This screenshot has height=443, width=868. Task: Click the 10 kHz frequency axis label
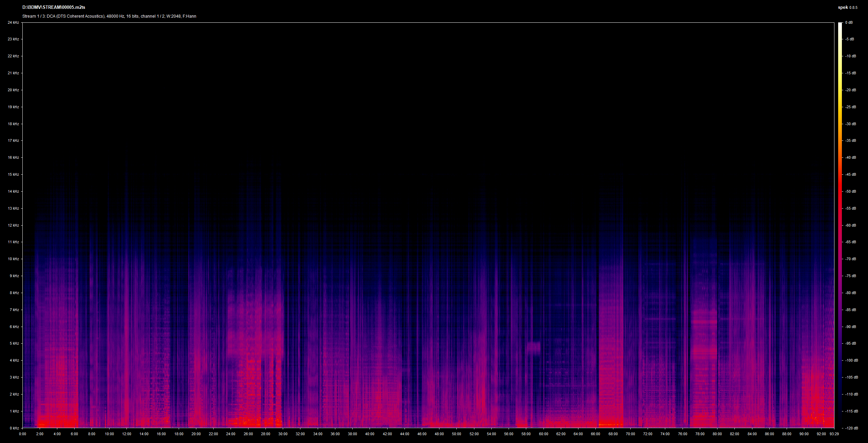[13, 259]
